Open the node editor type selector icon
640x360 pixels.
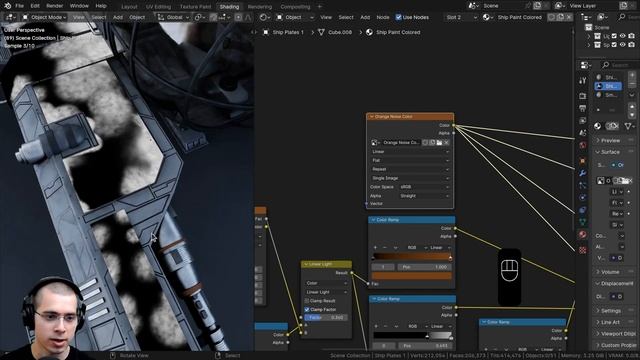click(x=264, y=17)
